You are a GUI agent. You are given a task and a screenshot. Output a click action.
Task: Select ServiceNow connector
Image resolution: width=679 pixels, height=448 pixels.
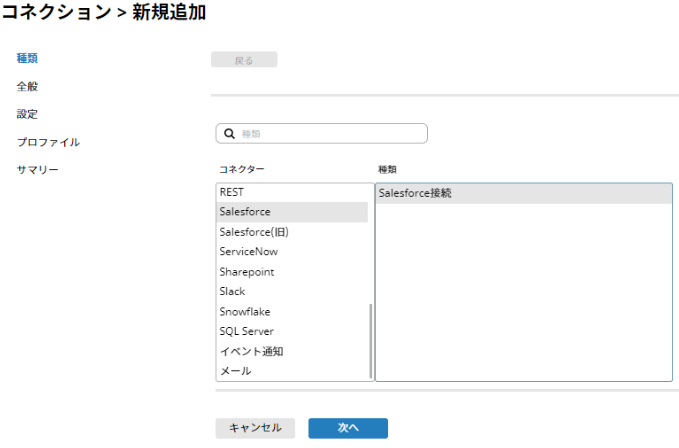(x=292, y=252)
